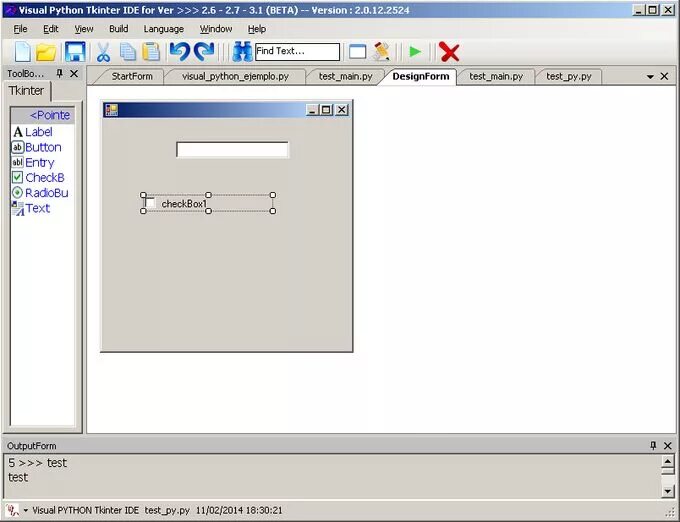The width and height of the screenshot is (680, 522).
Task: Click the design form title icon
Action: pos(111,110)
